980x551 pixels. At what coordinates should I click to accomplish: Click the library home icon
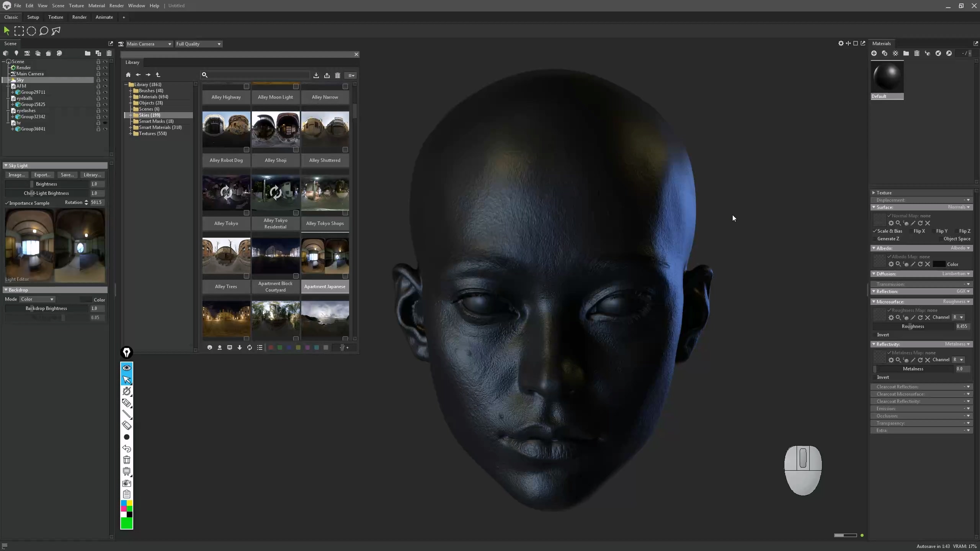[128, 75]
